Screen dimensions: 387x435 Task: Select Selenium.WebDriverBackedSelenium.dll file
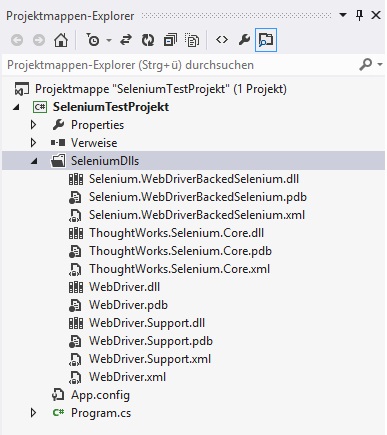pos(194,179)
